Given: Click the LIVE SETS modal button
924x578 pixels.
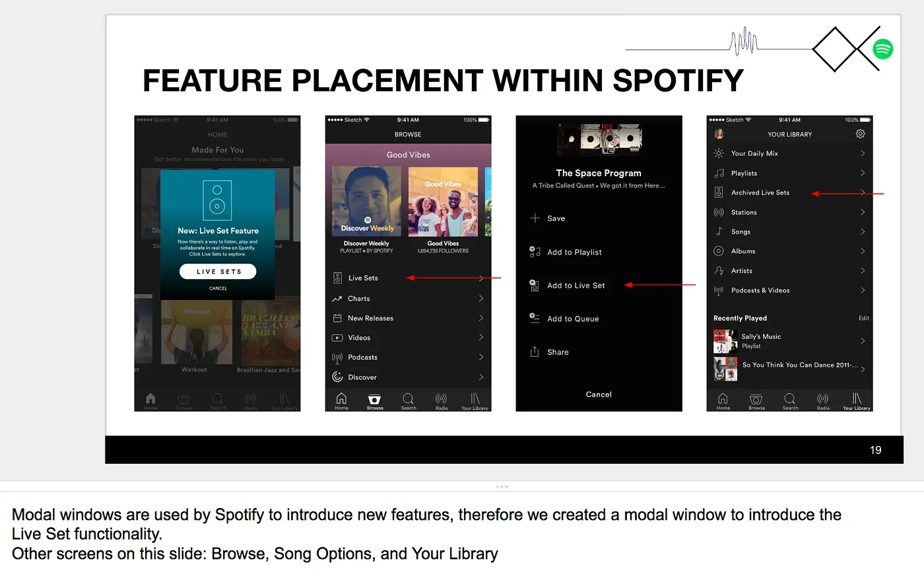Looking at the screenshot, I should [x=218, y=271].
